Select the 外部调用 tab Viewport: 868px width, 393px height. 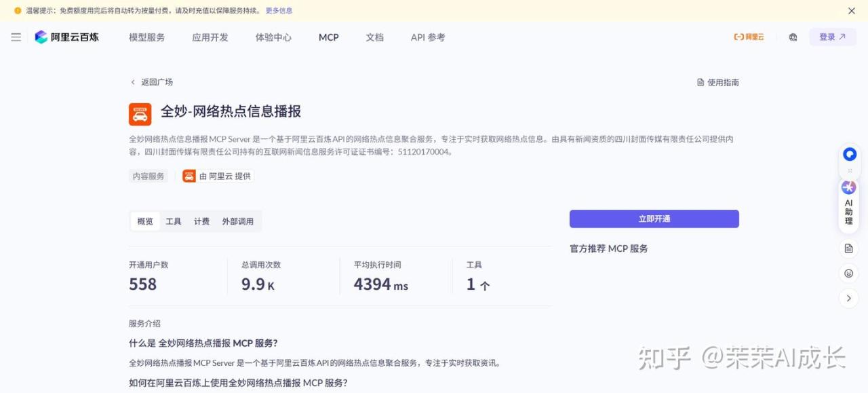[x=237, y=221]
